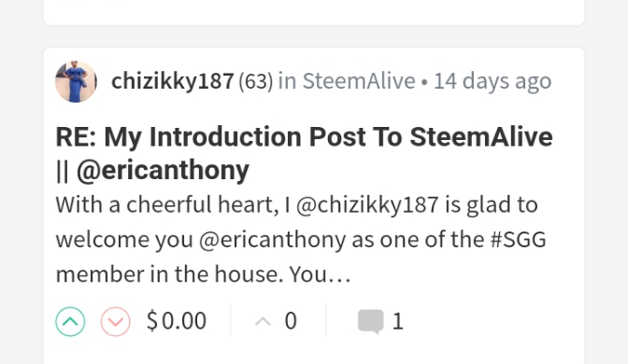Click the previous post card above
The image size is (628, 364).
[x=314, y=12]
